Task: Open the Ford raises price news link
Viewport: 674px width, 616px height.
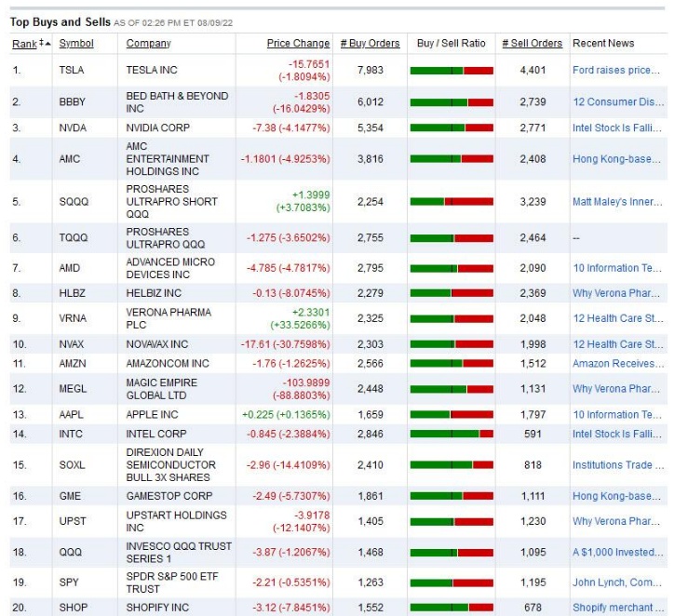Action: tap(617, 70)
